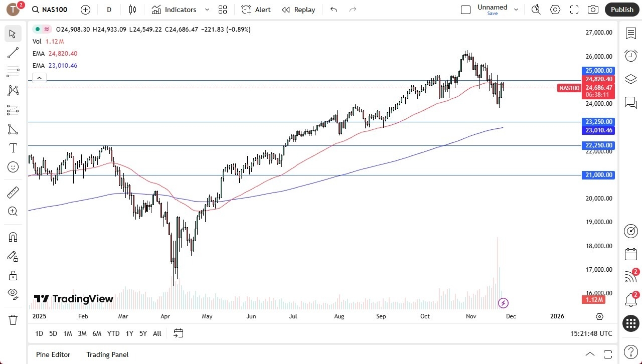
Task: Take a chart snapshot with the camera icon
Action: (x=592, y=9)
